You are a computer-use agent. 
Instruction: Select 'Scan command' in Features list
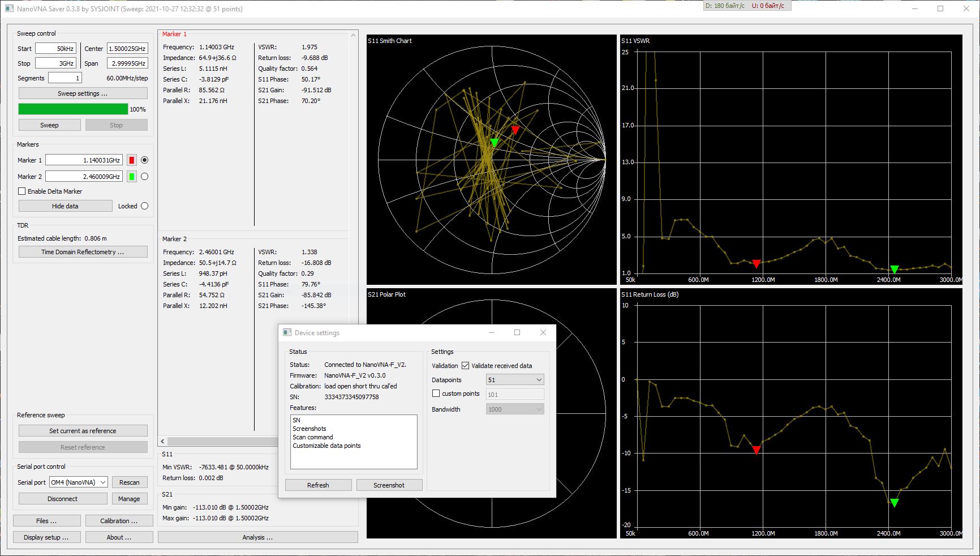(313, 437)
